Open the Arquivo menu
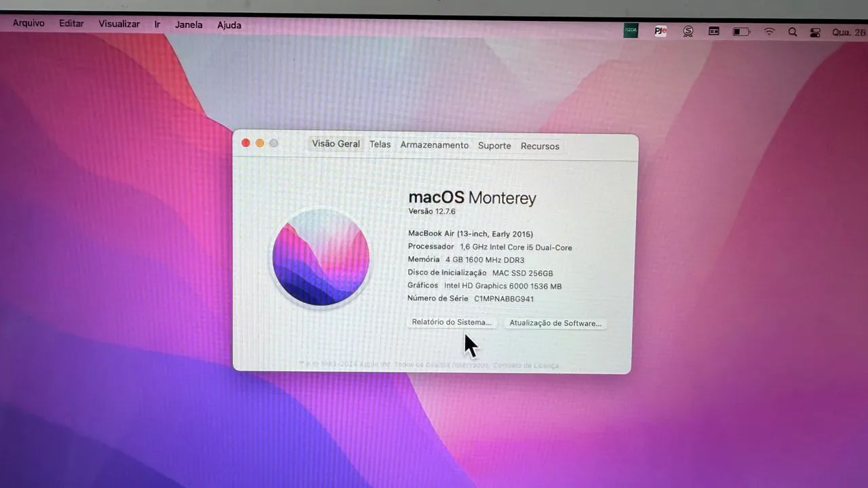Image resolution: width=868 pixels, height=488 pixels. coord(28,23)
